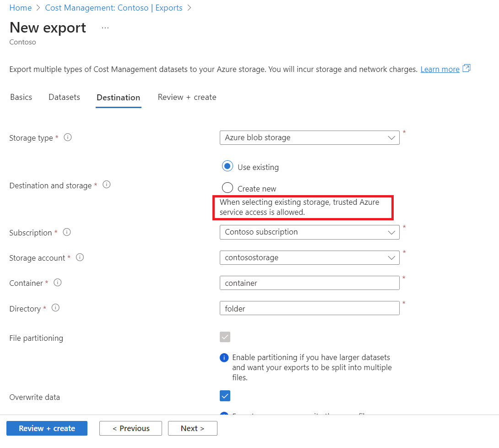Click info icon next to Subscription label
This screenshot has height=448, width=499.
point(67,232)
